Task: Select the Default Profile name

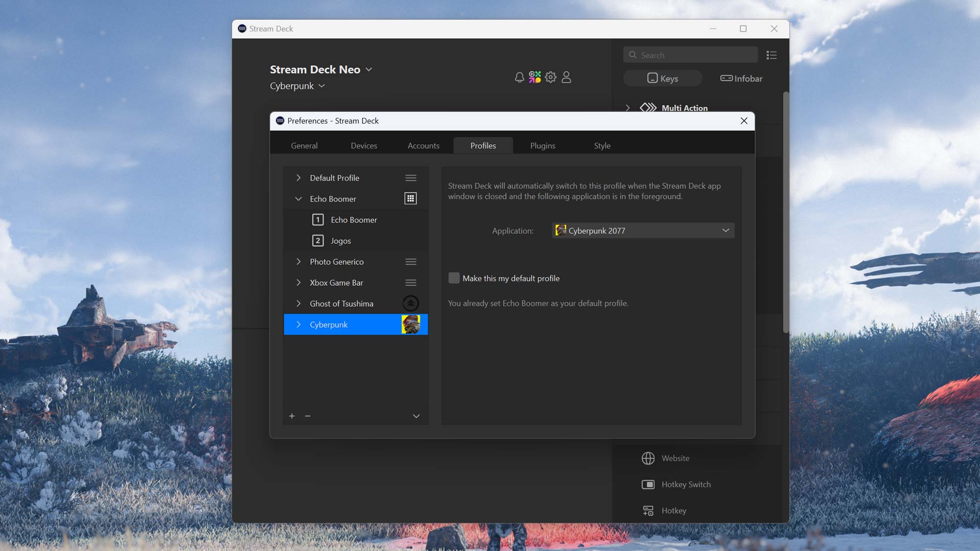Action: (334, 178)
